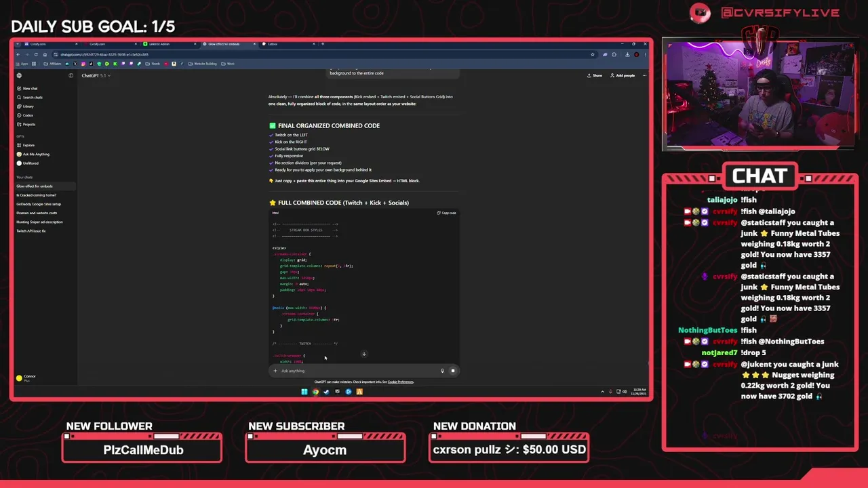
Task: Click the address bar URL
Action: pos(104,54)
